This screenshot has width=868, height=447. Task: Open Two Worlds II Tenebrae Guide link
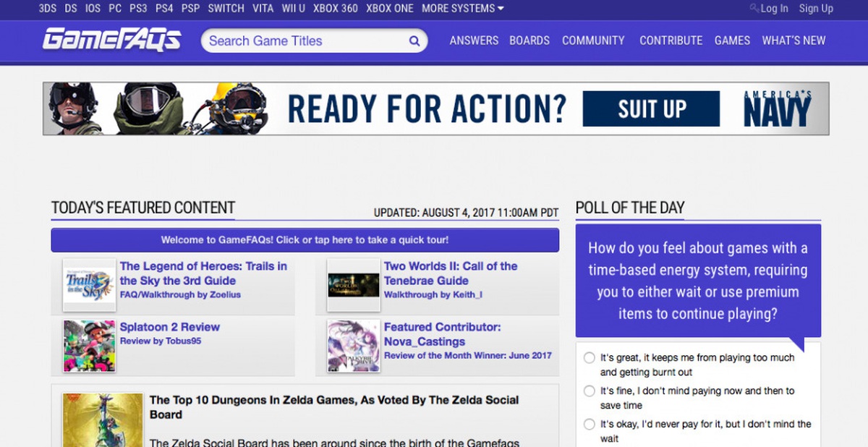point(451,273)
